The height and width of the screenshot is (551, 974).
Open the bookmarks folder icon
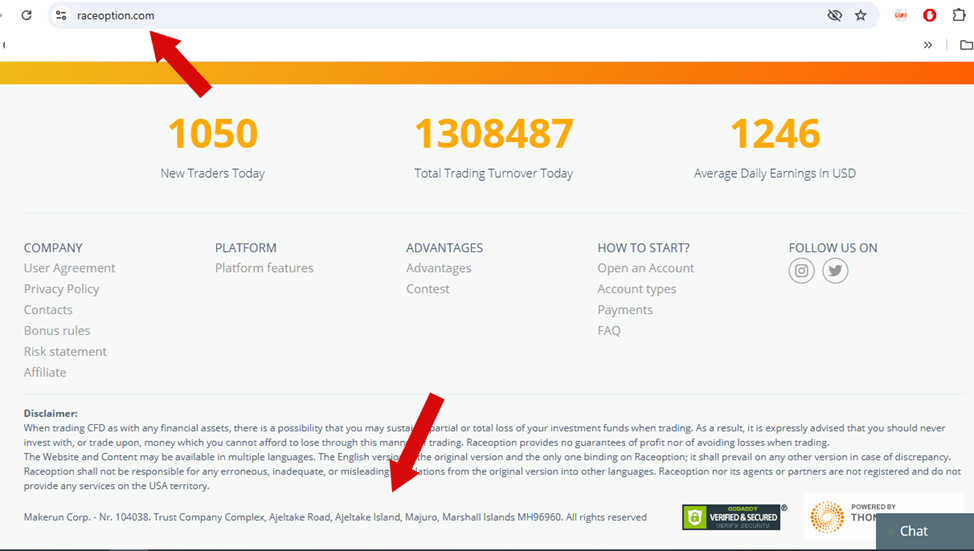click(x=966, y=45)
